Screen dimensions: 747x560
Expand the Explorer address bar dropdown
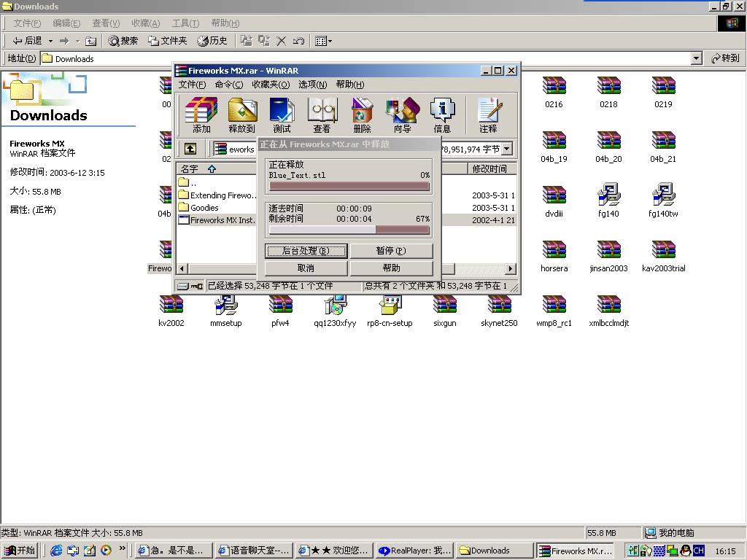pyautogui.click(x=696, y=58)
